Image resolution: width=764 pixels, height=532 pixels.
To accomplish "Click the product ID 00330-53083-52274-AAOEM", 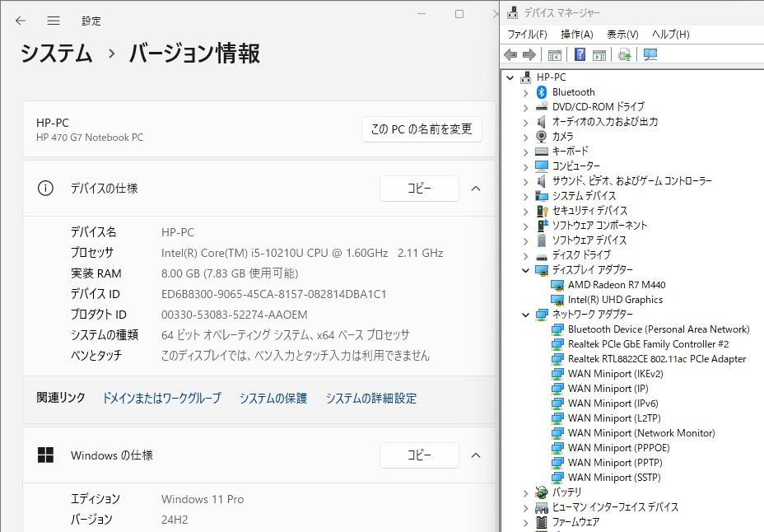I will click(x=234, y=315).
